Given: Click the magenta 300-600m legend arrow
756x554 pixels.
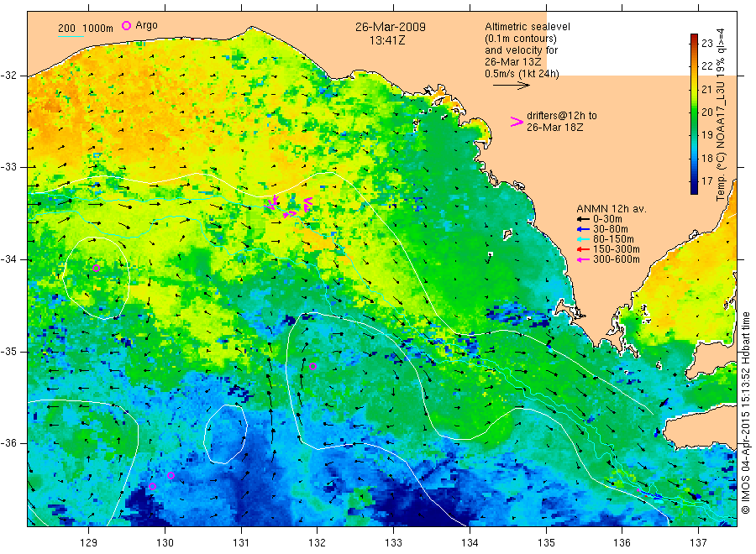Looking at the screenshot, I should point(584,259).
